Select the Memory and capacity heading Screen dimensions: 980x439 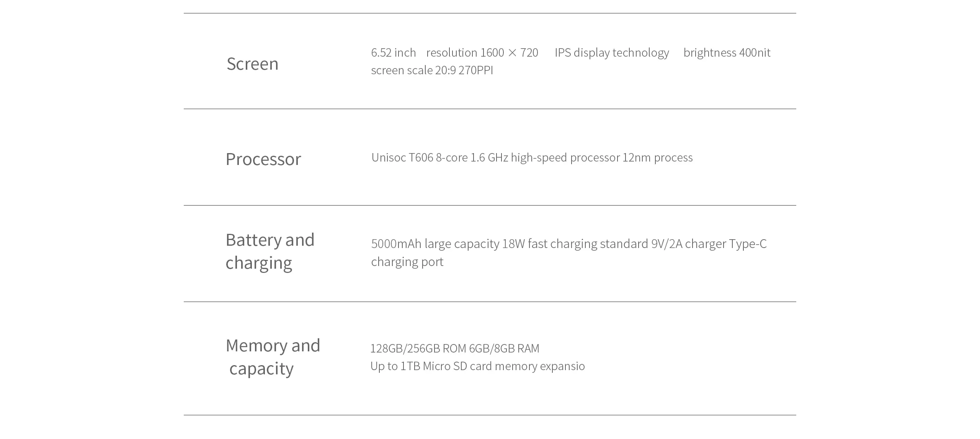tap(273, 357)
